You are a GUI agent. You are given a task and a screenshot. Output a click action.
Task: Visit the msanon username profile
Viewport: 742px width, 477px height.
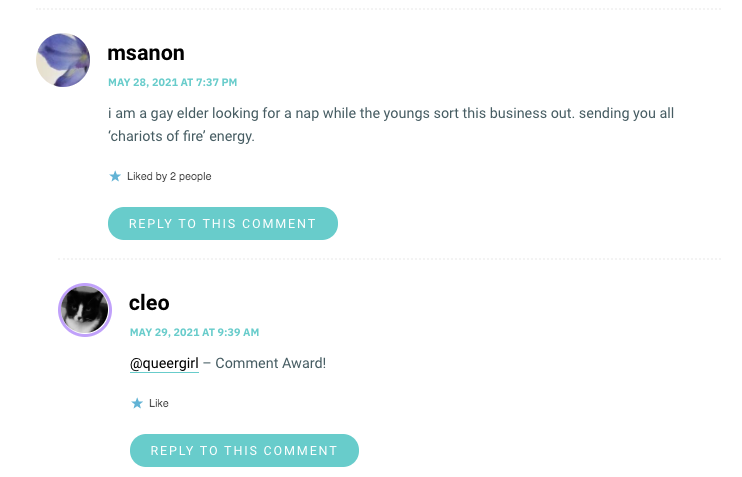pyautogui.click(x=146, y=53)
